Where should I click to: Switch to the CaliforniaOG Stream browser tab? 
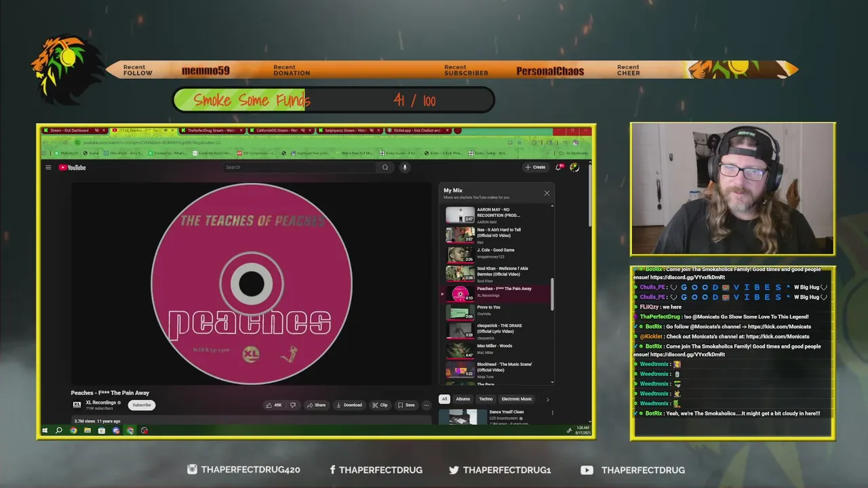[x=281, y=130]
